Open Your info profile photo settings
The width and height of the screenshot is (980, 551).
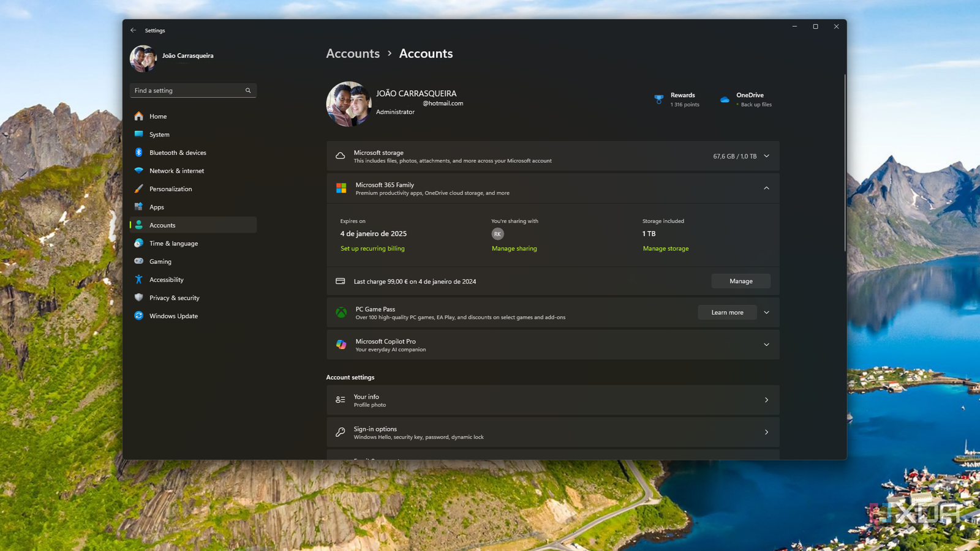tap(553, 400)
